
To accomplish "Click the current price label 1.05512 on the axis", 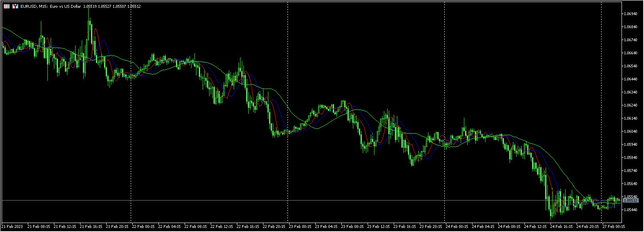I will tap(631, 201).
